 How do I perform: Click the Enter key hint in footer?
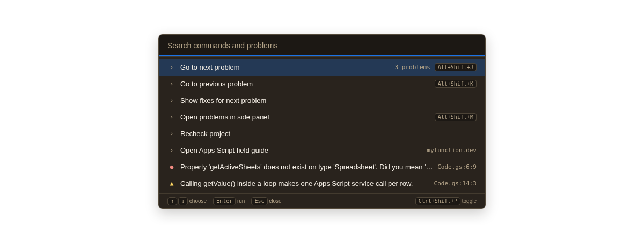(224, 201)
